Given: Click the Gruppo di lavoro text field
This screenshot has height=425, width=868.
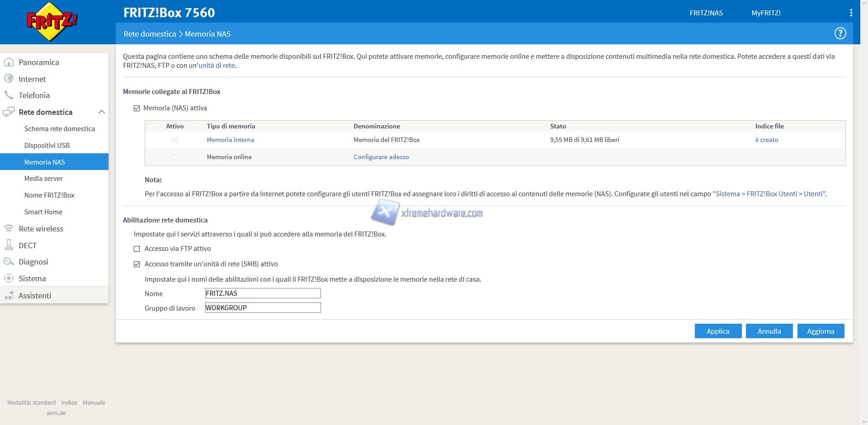Looking at the screenshot, I should pyautogui.click(x=263, y=308).
